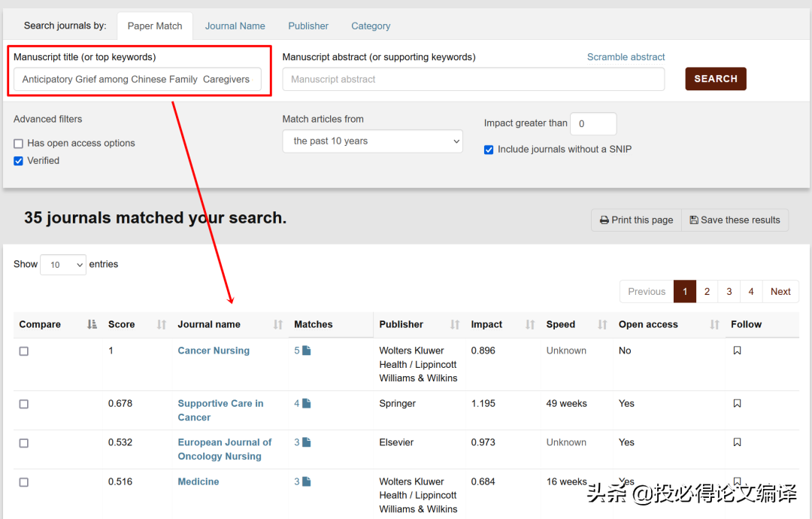
Task: Click Scramble abstract link
Action: (x=626, y=57)
